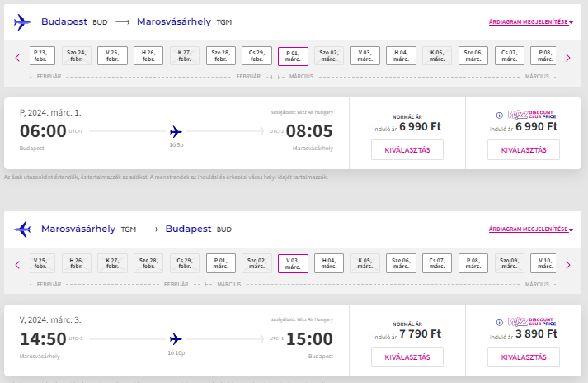This screenshot has width=588, height=383.
Task: Show later outbound dates with right arrow
Action: pos(567,58)
